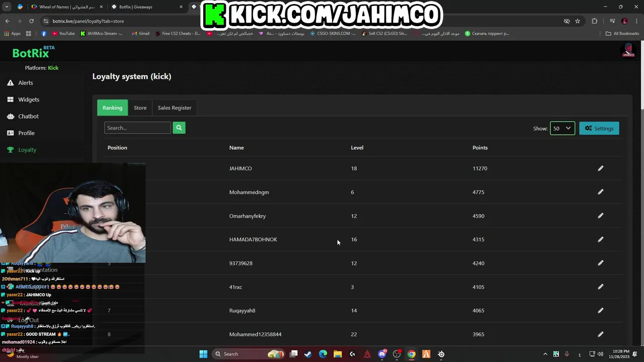
Task: Open Widgets in the sidebar
Action: tap(23, 100)
